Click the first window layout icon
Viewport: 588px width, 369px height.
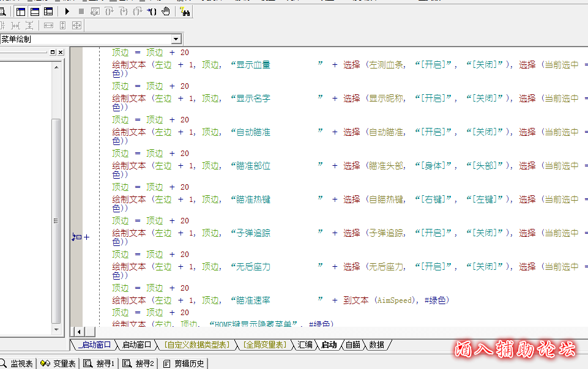click(21, 11)
